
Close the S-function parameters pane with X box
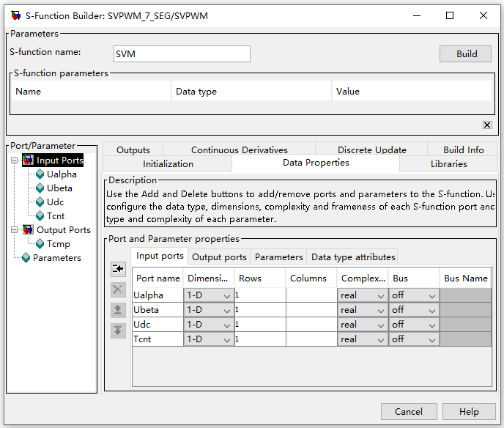(x=487, y=125)
